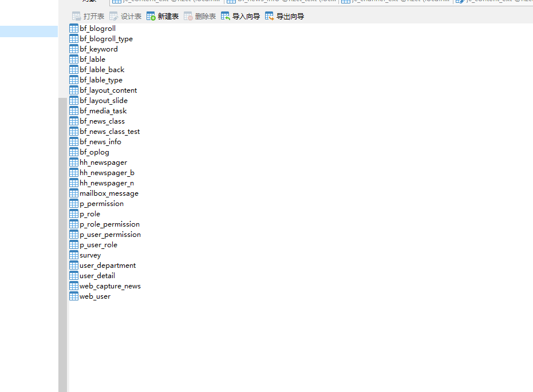Select the hh_newspager_b table icon
The image size is (533, 392).
coord(74,173)
